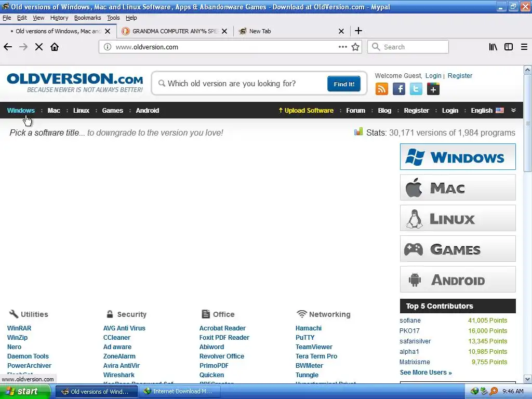The width and height of the screenshot is (532, 399).
Task: Open the TeamViewer link
Action: pyautogui.click(x=314, y=347)
